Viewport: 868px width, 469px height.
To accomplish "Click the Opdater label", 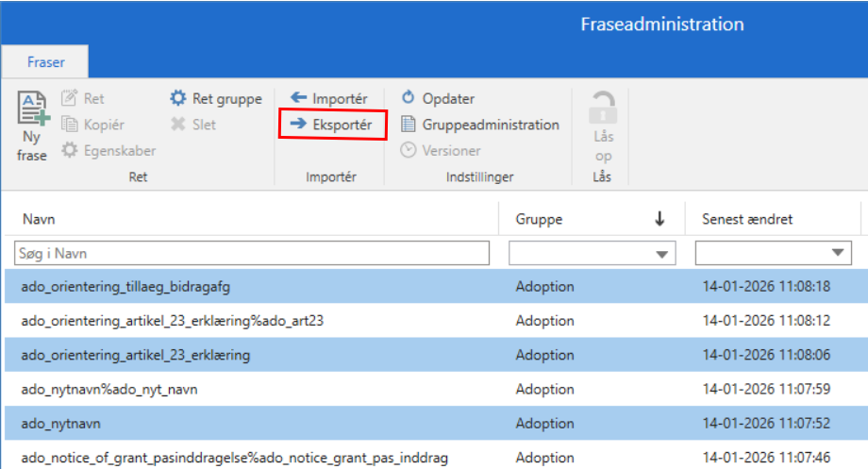I will click(448, 98).
